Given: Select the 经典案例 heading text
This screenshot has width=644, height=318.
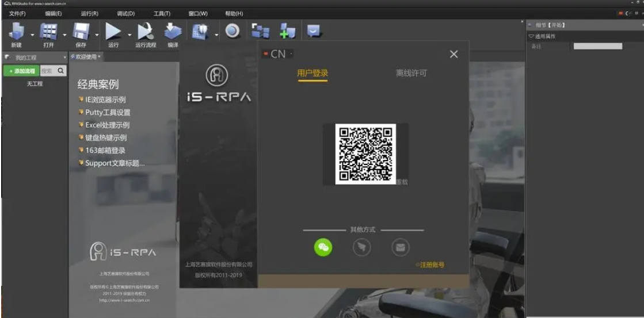Looking at the screenshot, I should click(98, 85).
